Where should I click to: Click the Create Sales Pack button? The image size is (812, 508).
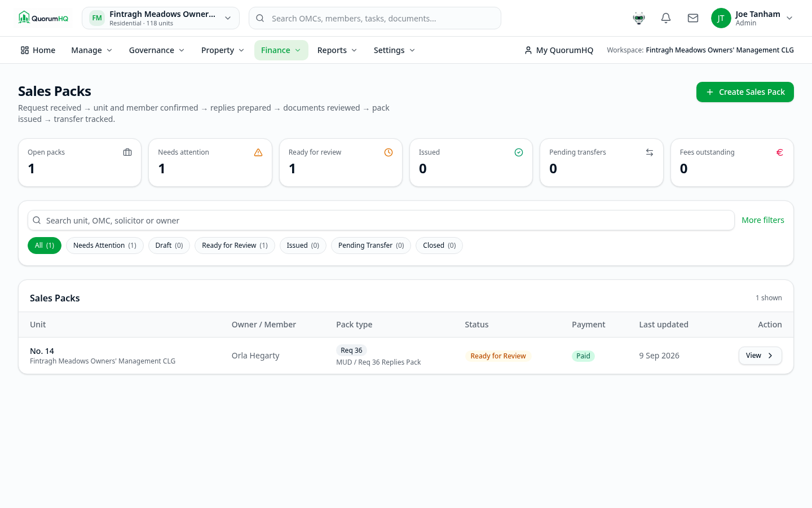(x=745, y=92)
